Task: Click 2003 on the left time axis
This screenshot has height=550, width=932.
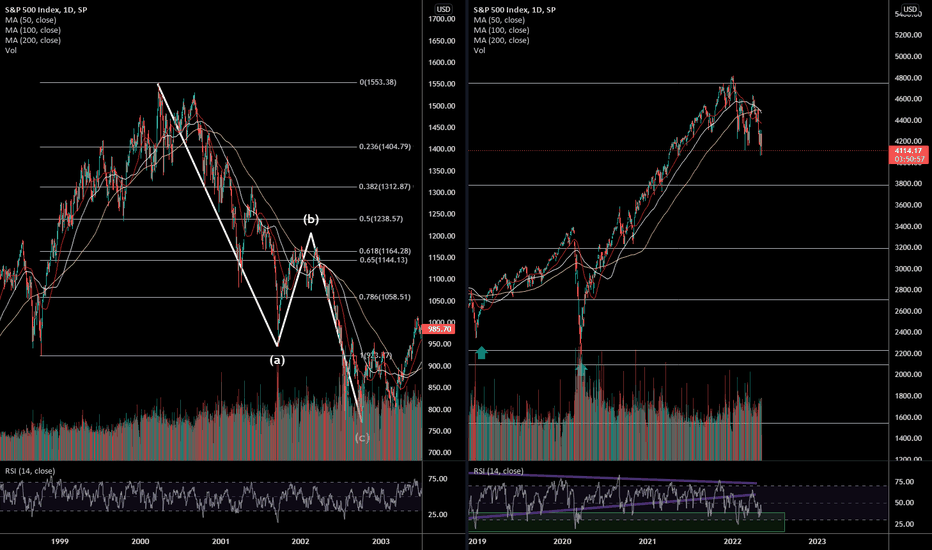Action: click(x=381, y=541)
